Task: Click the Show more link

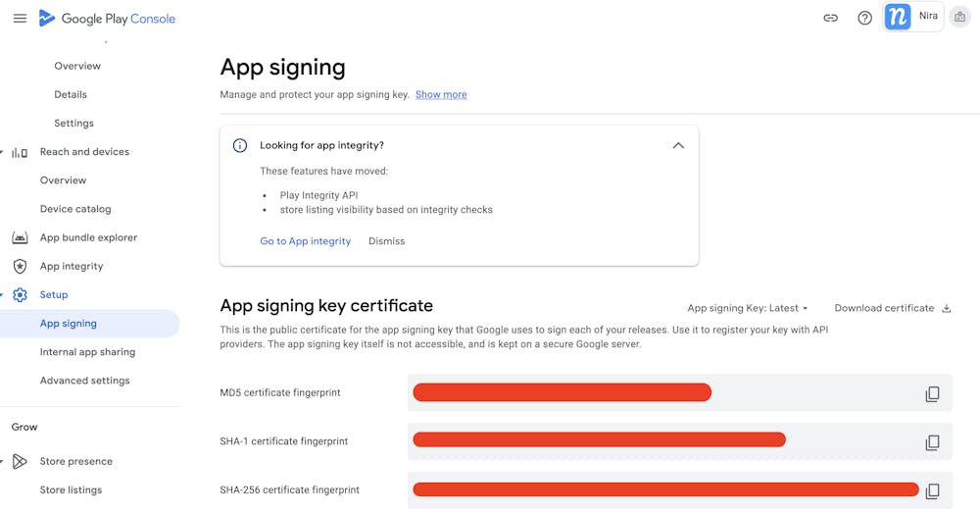Action: coord(441,95)
